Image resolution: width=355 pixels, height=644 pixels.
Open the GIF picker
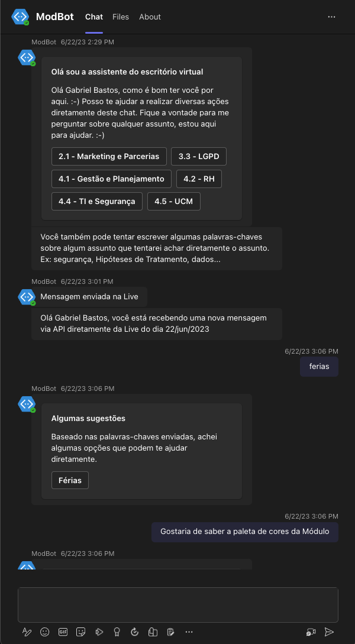pos(63,632)
